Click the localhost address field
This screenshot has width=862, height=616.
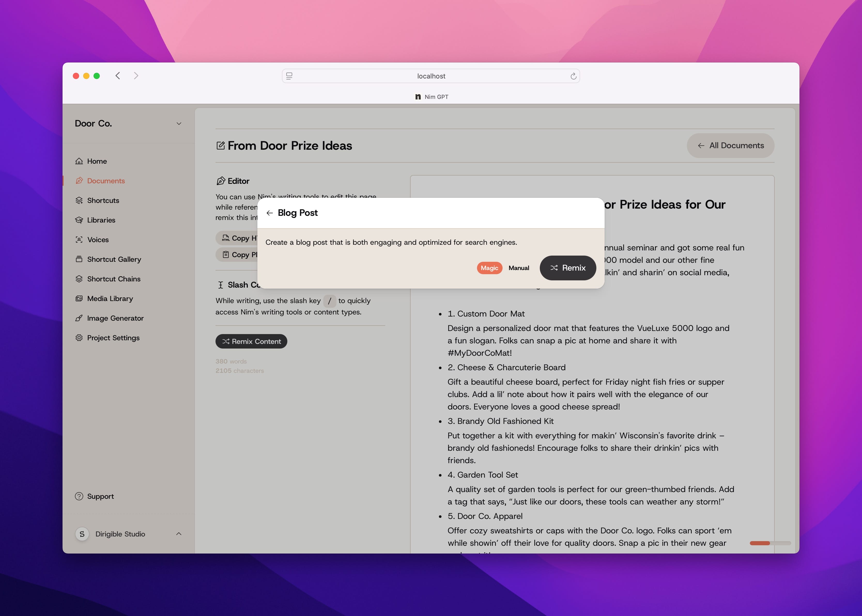(x=431, y=76)
